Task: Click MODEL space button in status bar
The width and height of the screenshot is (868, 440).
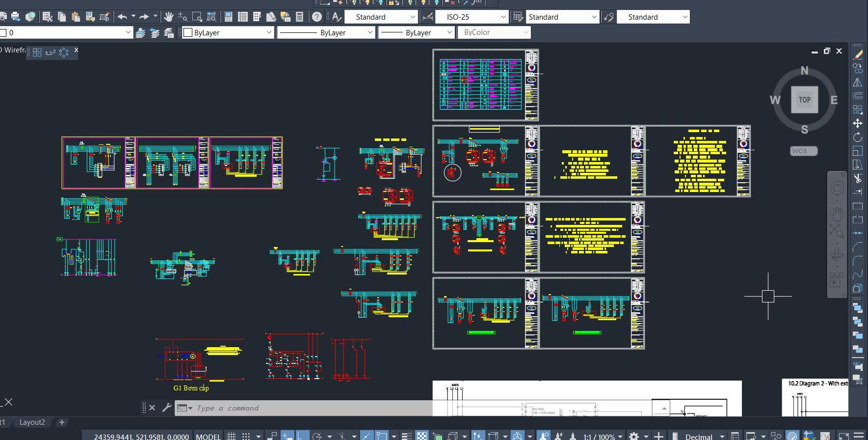Action: point(208,436)
